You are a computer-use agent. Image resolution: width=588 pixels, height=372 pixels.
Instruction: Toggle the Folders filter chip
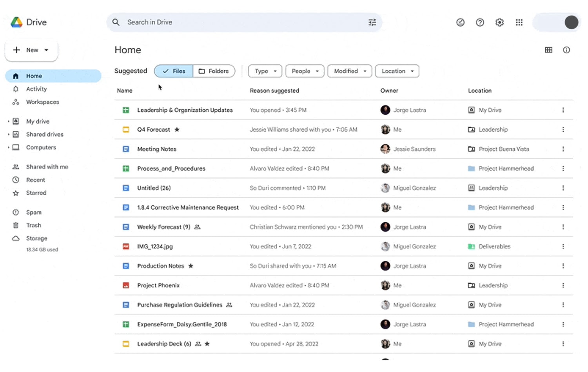[214, 71]
